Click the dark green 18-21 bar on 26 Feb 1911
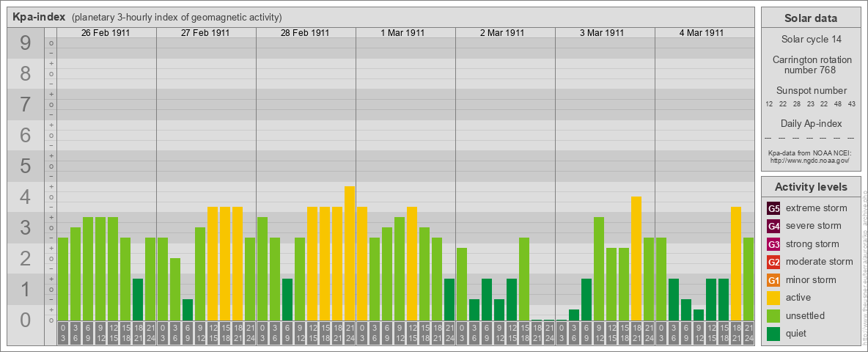Viewport: 868px width, 352px height. coord(138,299)
